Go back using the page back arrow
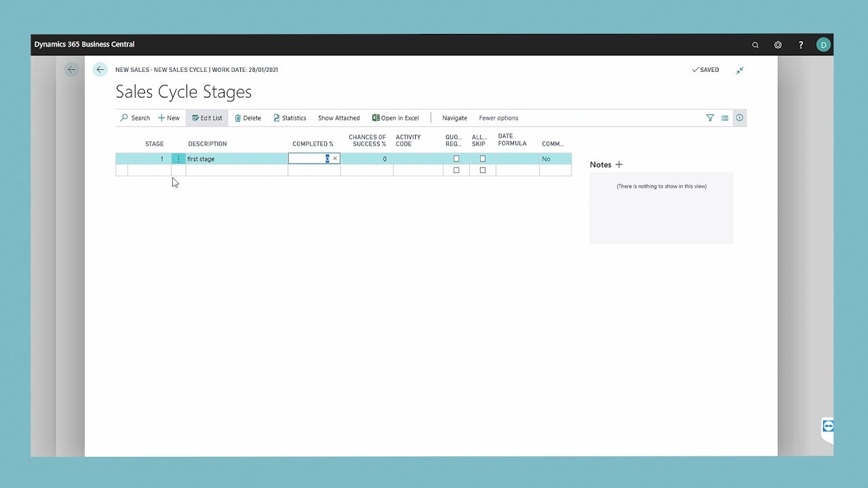 pos(100,69)
